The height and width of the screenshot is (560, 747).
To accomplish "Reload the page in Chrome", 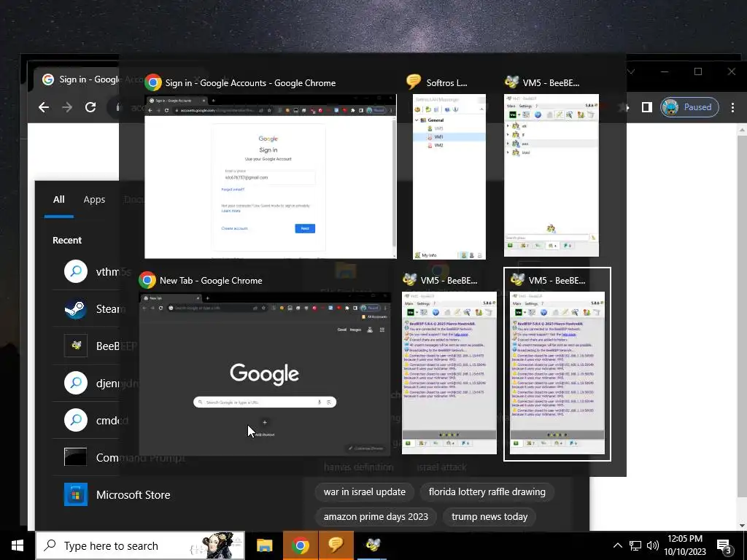I will [90, 107].
